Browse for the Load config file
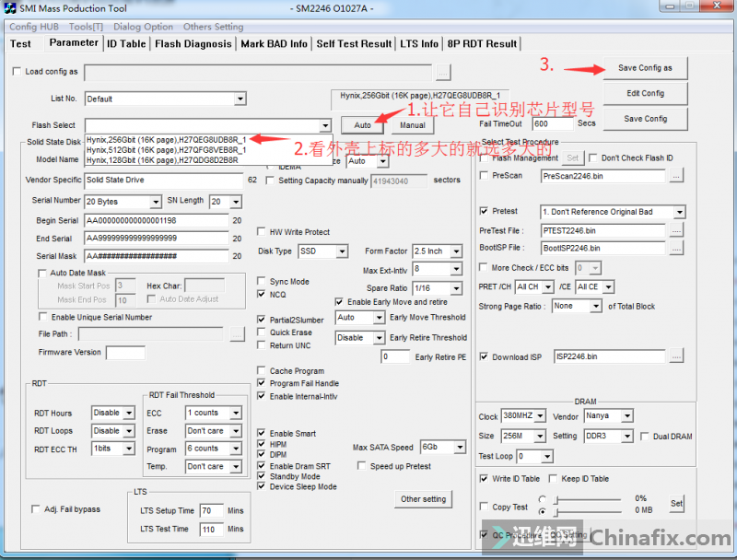The width and height of the screenshot is (737, 560). [443, 73]
